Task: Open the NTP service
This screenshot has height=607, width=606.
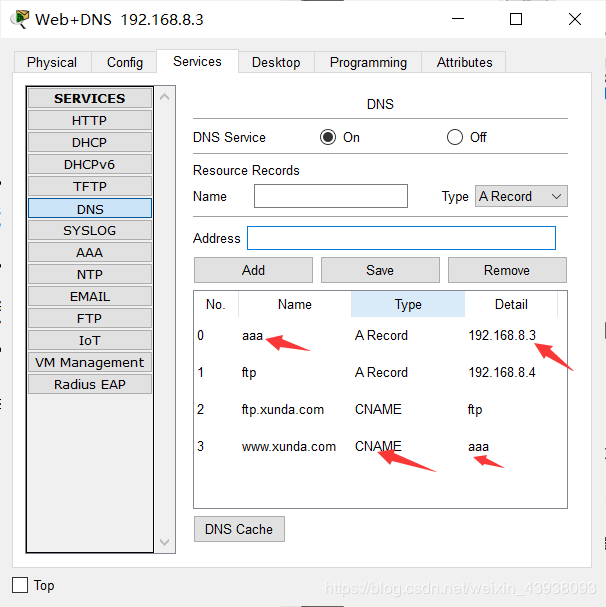Action: (x=89, y=274)
